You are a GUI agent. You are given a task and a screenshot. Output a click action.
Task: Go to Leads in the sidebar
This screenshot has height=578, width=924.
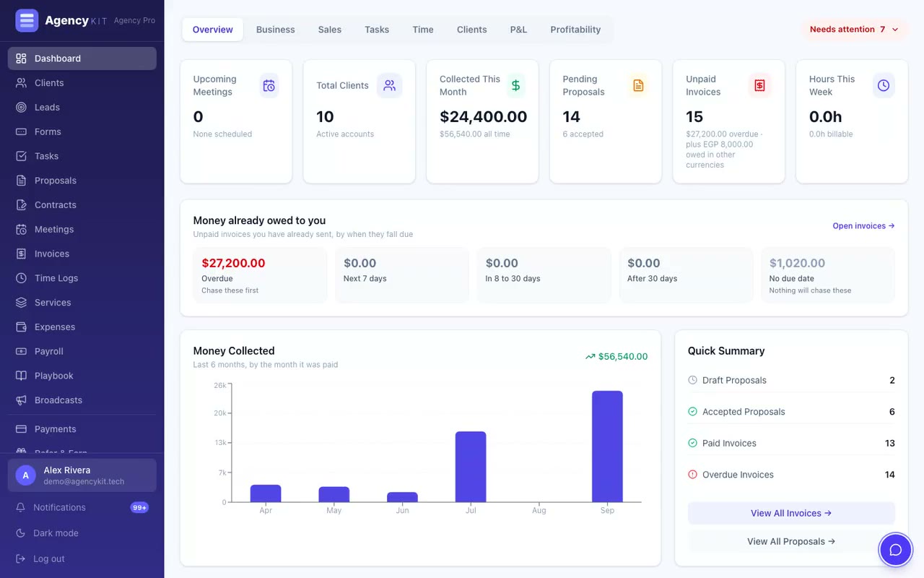[x=82, y=108]
